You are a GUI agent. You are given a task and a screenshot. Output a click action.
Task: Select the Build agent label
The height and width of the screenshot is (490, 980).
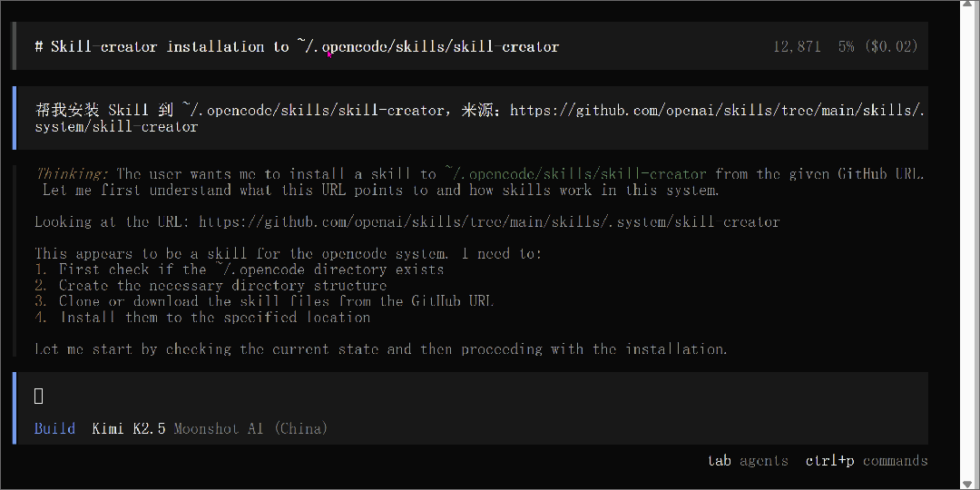coord(54,428)
